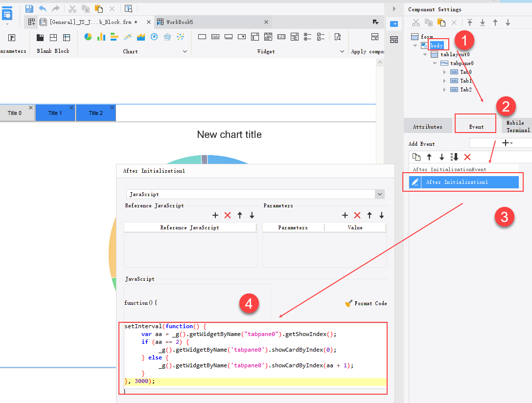Viewport: 532px width, 403px height.
Task: Select the Text widget icon
Action: coord(202,37)
